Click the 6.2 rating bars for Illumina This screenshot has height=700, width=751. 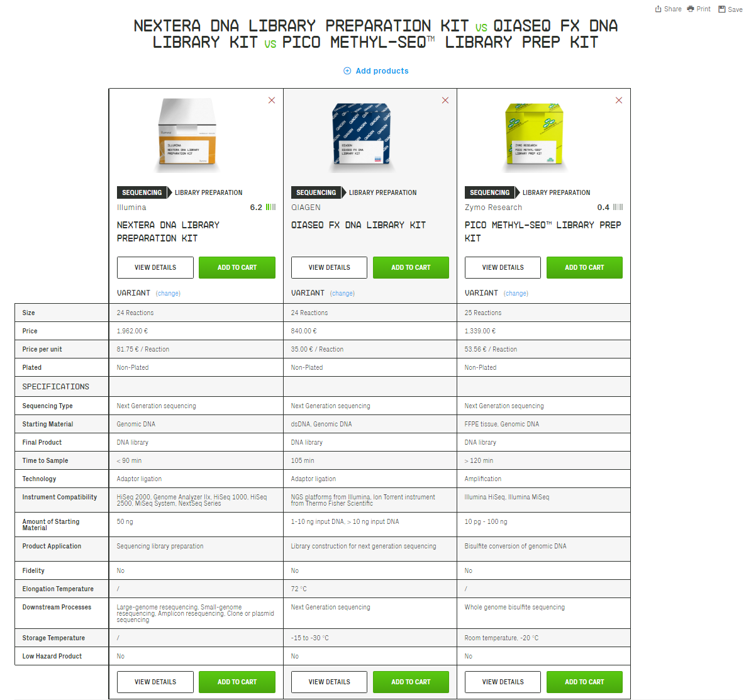pyautogui.click(x=270, y=208)
